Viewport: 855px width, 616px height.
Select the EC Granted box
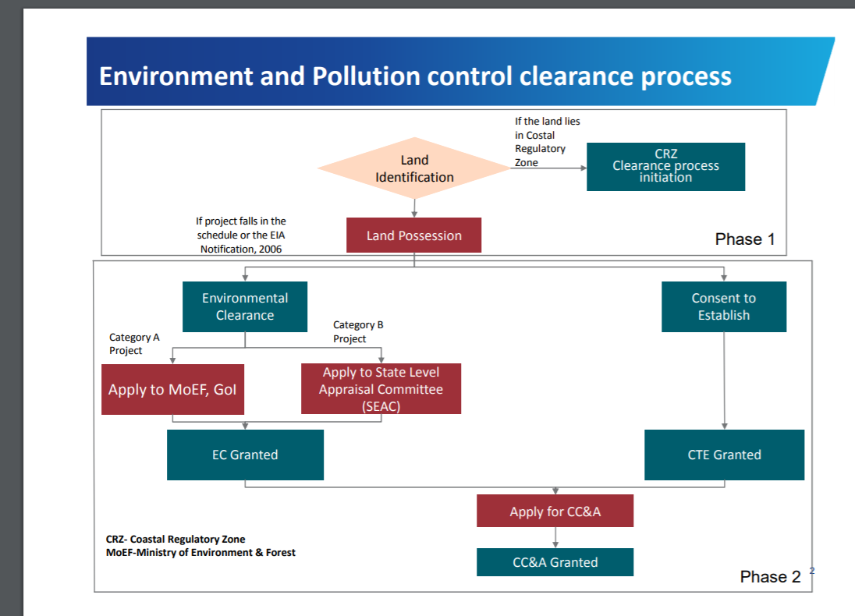[245, 455]
